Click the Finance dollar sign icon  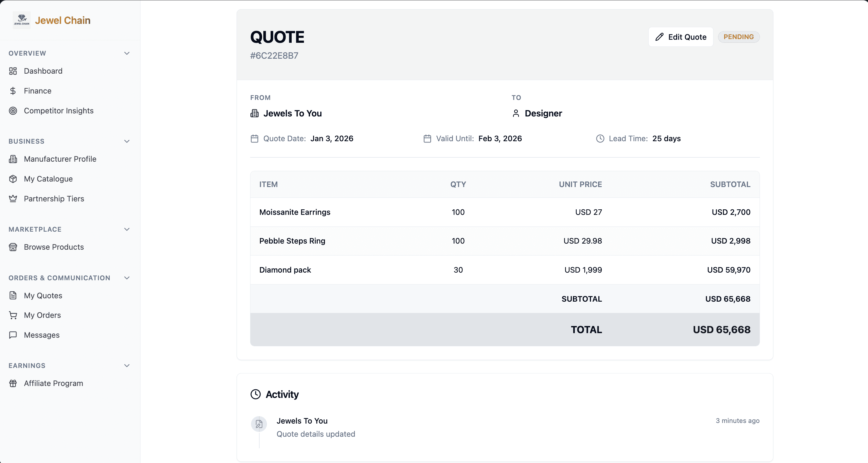pos(13,91)
